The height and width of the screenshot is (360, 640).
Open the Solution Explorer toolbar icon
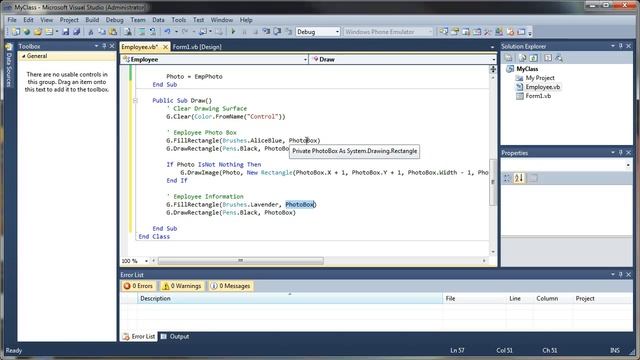tap(444, 32)
